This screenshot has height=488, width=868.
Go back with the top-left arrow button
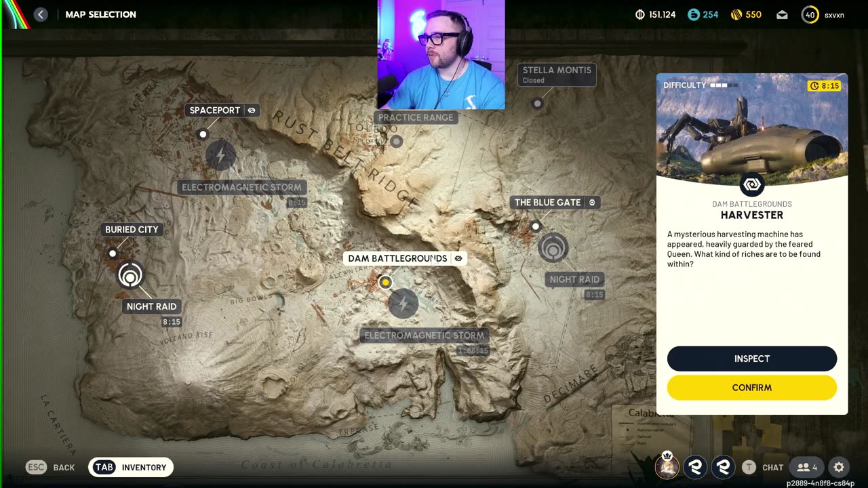(41, 14)
